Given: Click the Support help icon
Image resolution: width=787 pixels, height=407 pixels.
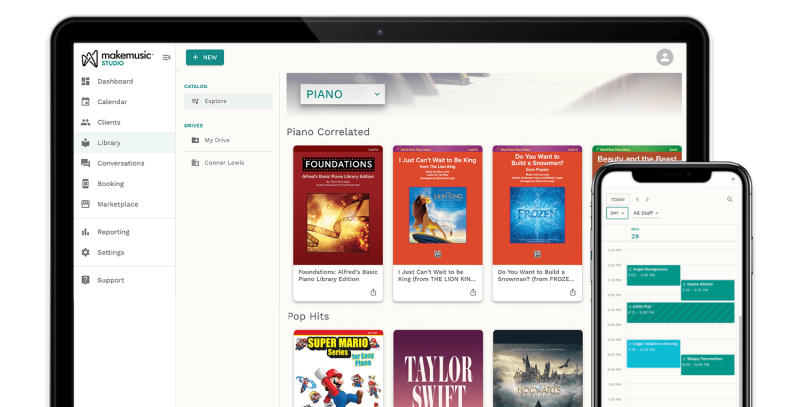Looking at the screenshot, I should [86, 280].
